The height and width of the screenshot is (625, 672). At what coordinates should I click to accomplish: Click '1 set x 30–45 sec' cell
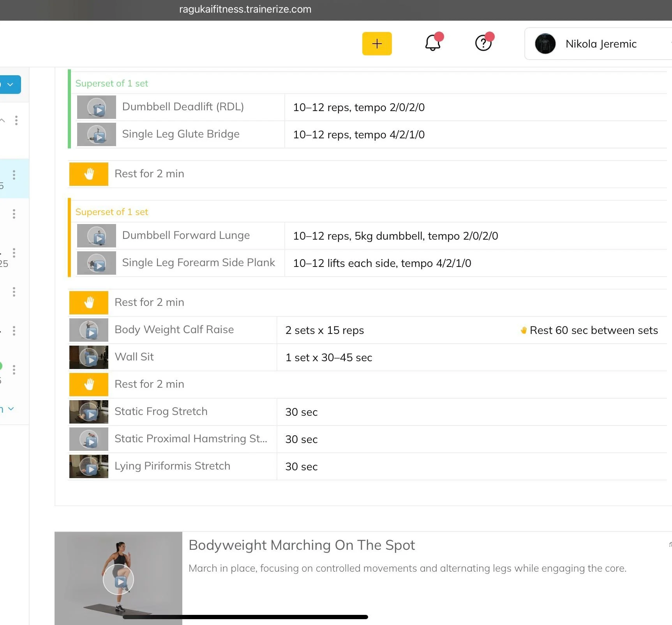coord(329,358)
